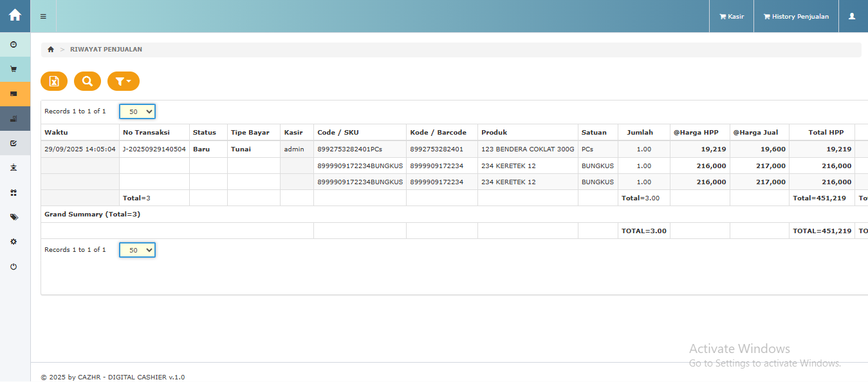Click the home icon in breadcrumb

[51, 50]
